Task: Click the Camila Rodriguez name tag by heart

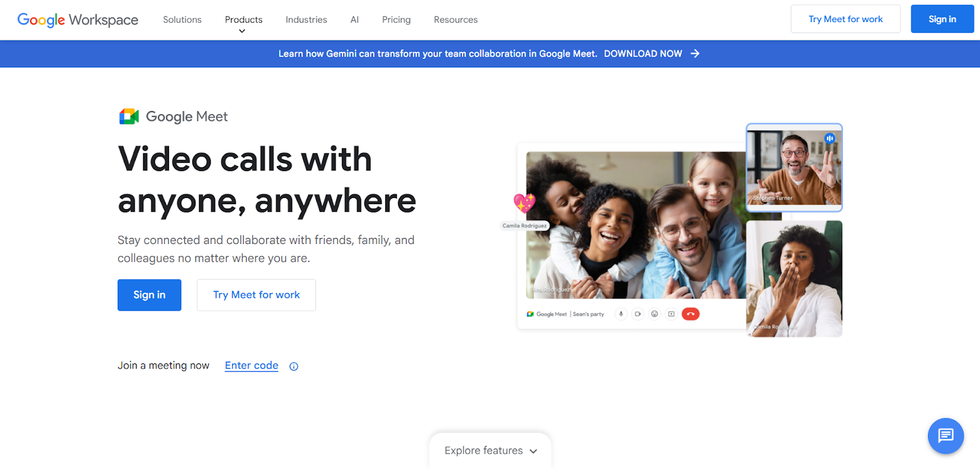Action: coord(525,226)
